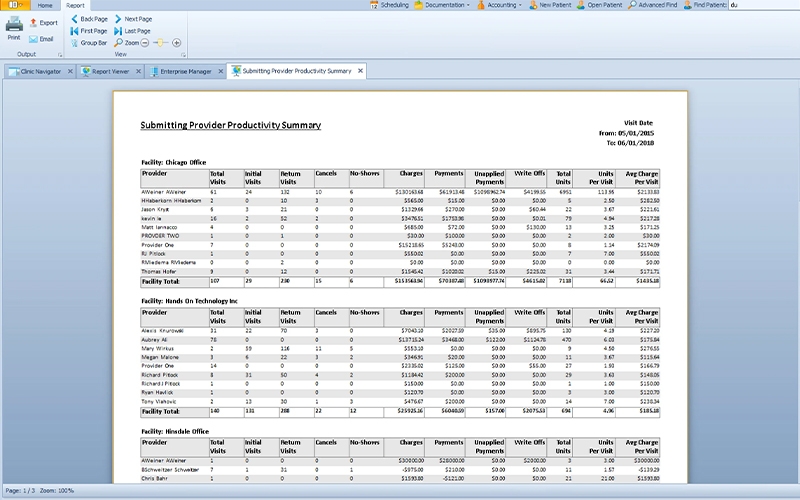Toggle the Group Bar option
Viewport: 800px width, 500px height.
(88, 43)
